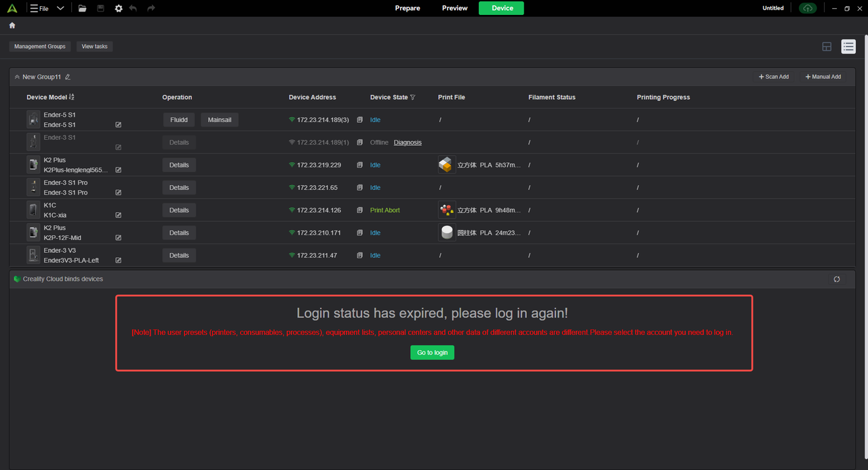
Task: Click the Print Abort status of K1C
Action: [x=385, y=210]
